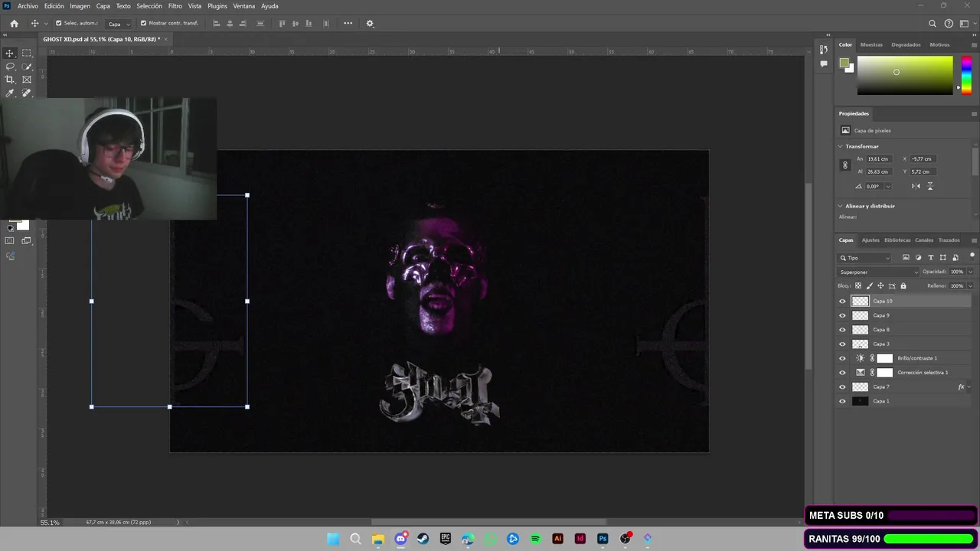The image size is (980, 551).
Task: Select the Quick Selection brush tool
Action: (27, 67)
